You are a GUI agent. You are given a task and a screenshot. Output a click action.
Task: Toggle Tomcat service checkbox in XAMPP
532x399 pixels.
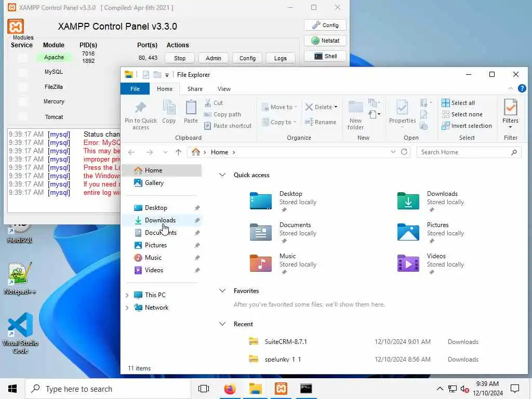click(x=23, y=117)
